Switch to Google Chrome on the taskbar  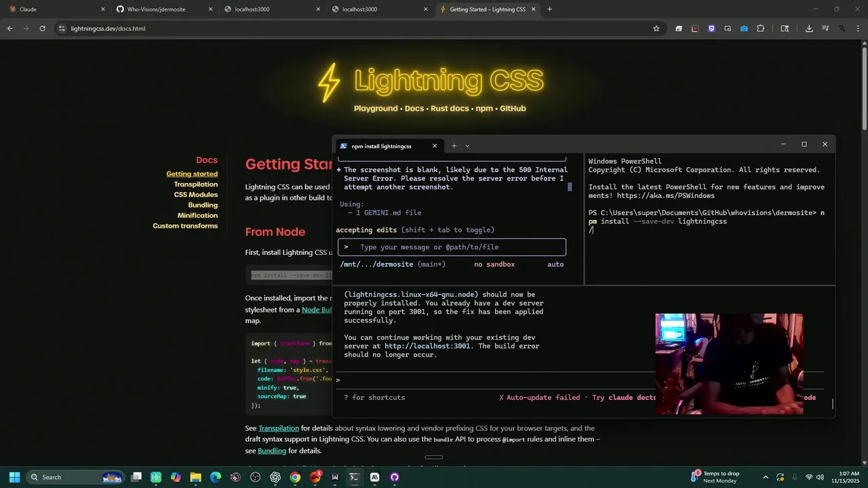pos(295,477)
